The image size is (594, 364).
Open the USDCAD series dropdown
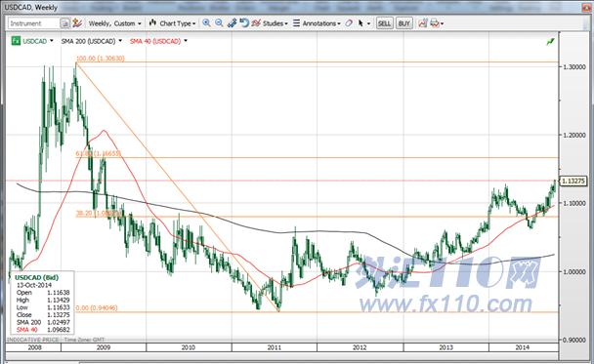coord(52,40)
